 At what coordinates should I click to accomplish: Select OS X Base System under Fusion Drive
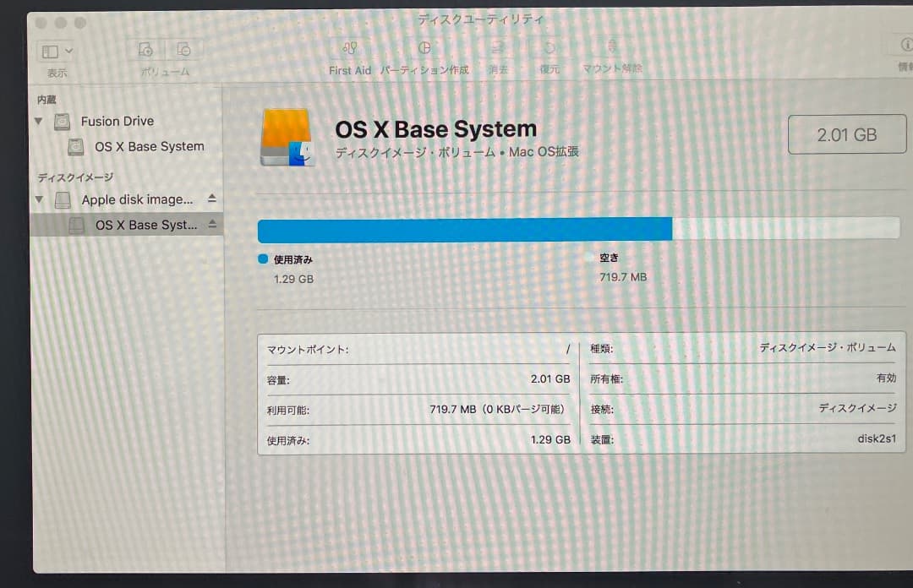[150, 146]
